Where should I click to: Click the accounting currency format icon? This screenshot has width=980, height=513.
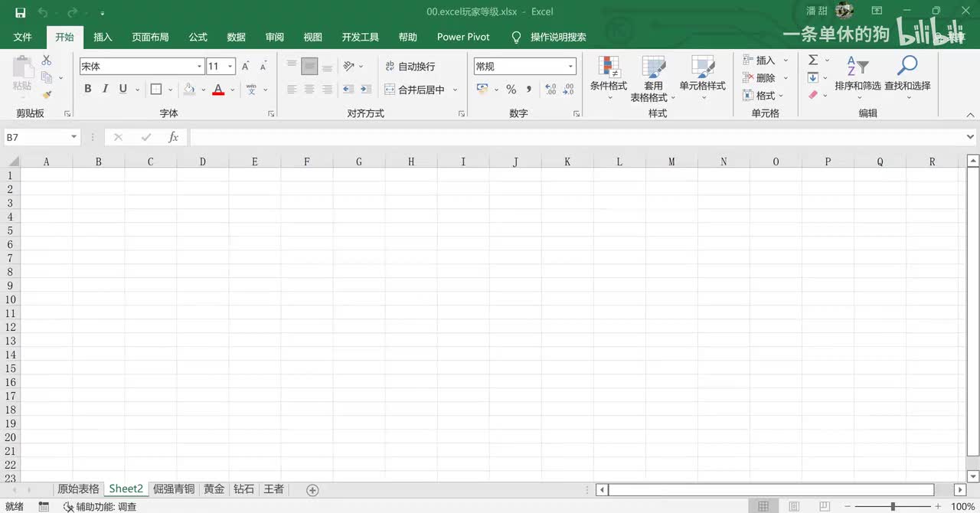(482, 90)
